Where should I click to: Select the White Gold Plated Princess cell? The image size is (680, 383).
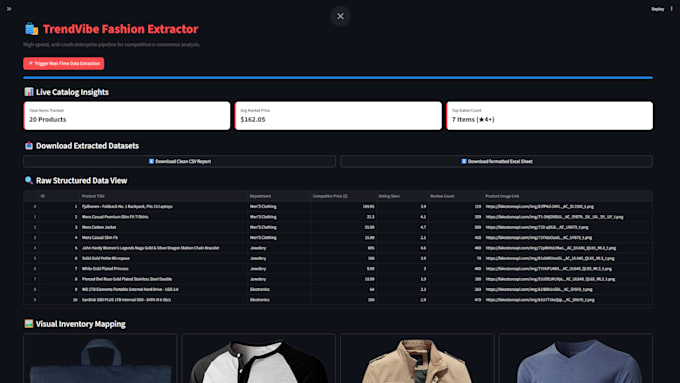(x=163, y=269)
